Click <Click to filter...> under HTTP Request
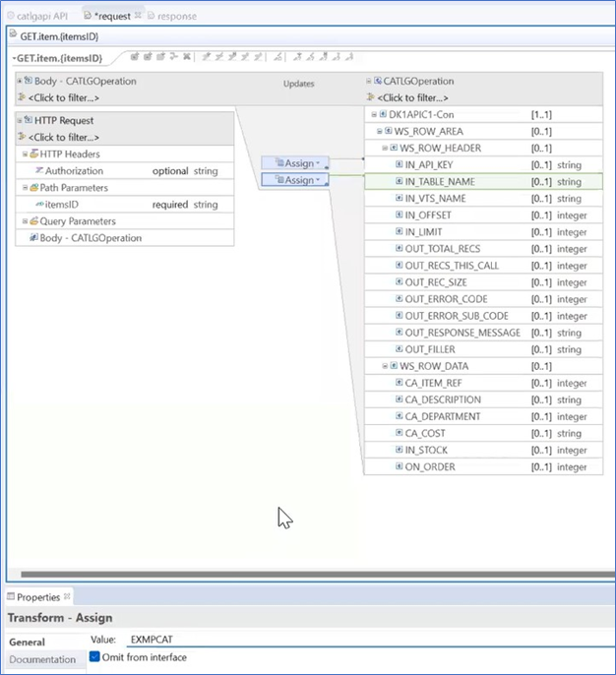Viewport: 616px width, 675px height. click(x=64, y=138)
